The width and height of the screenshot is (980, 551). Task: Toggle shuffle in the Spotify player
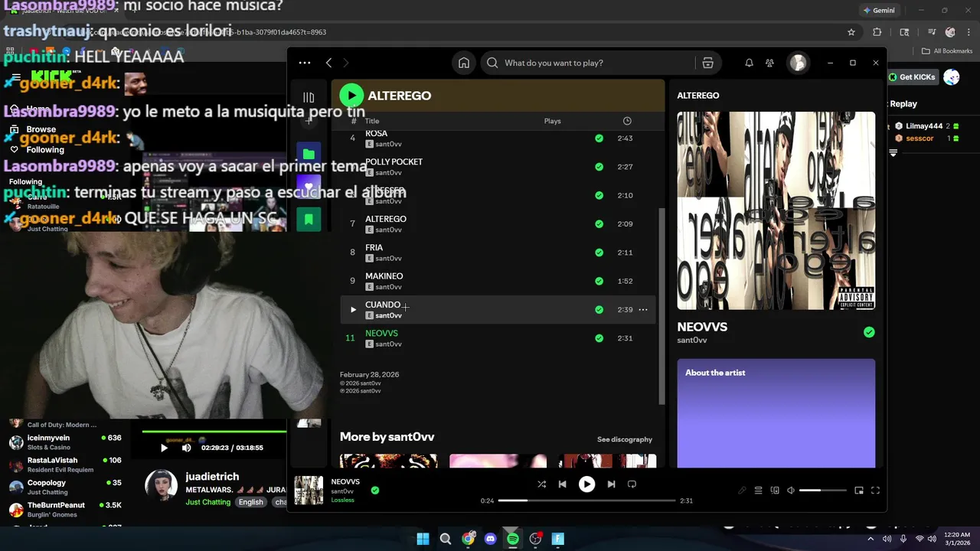point(541,484)
